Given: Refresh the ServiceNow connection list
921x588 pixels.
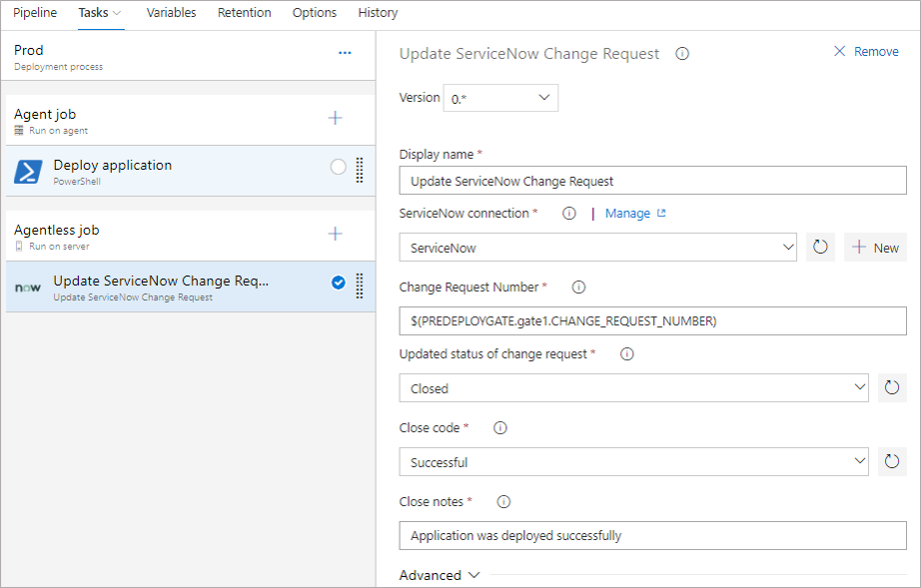Looking at the screenshot, I should click(821, 248).
